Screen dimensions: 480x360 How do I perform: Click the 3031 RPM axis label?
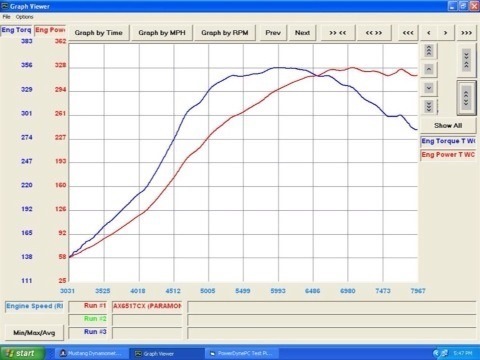pos(67,291)
